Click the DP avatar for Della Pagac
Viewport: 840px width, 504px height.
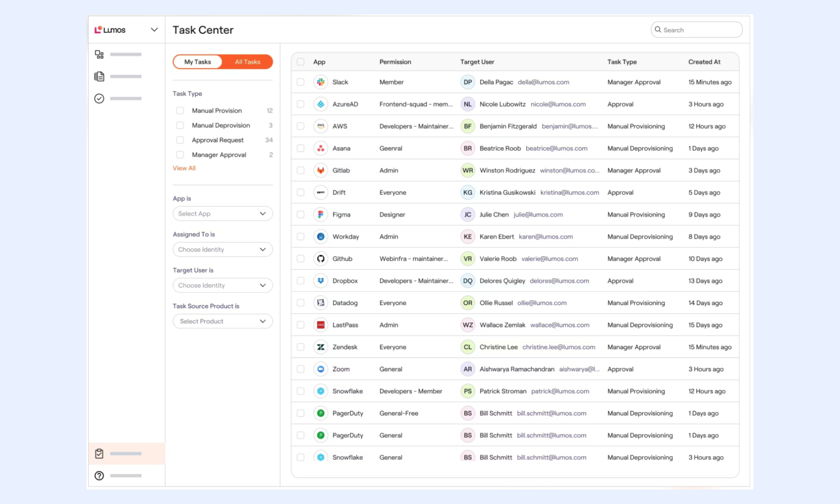467,82
